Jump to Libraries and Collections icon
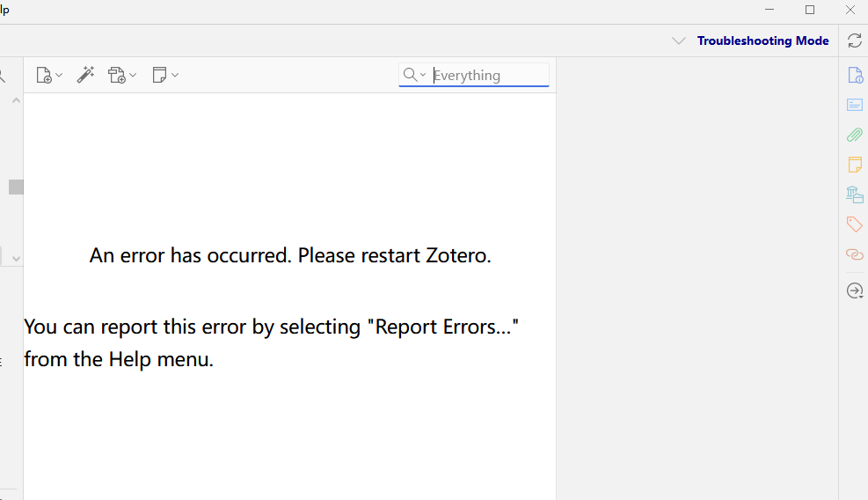This screenshot has height=500, width=868. tap(855, 195)
